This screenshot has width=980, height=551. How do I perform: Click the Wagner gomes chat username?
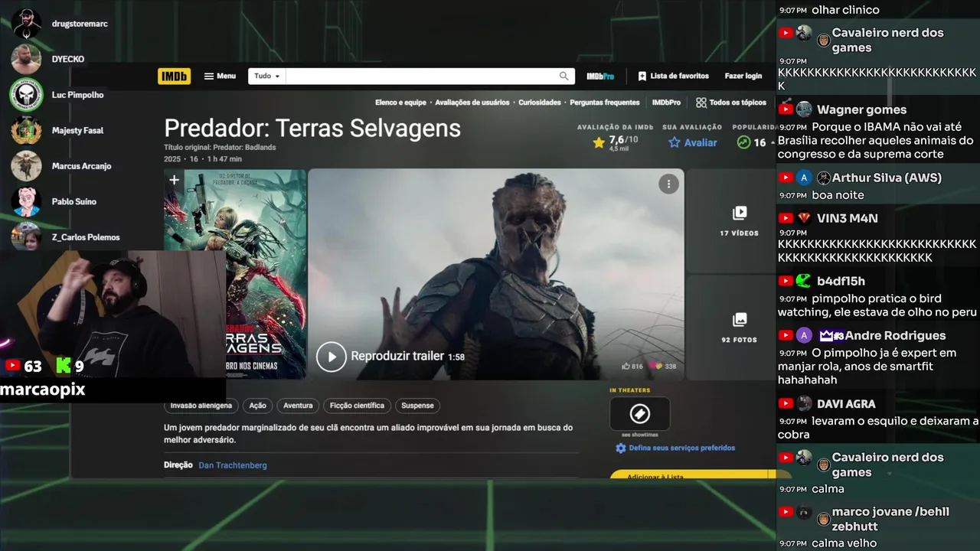tap(861, 109)
